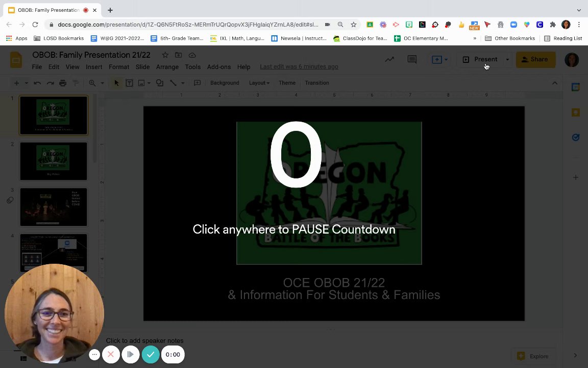Click the cloud document status icon
This screenshot has height=368, width=588.
(x=192, y=55)
